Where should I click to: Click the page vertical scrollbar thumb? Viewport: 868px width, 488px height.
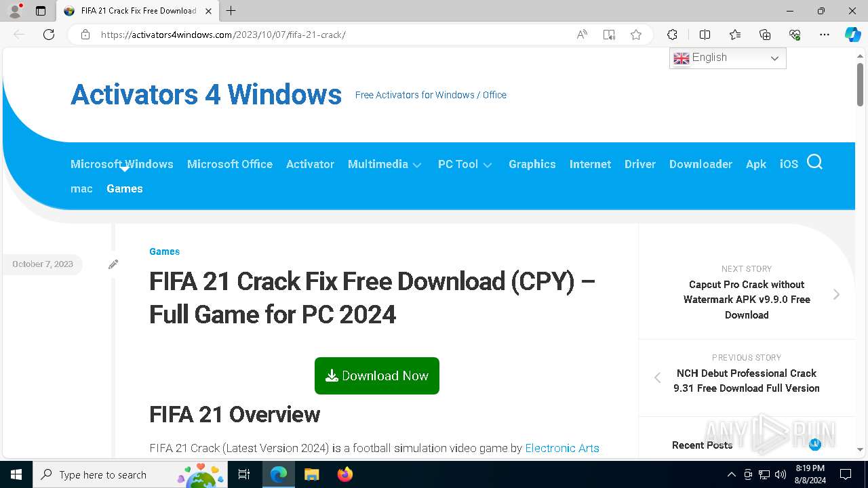point(860,84)
